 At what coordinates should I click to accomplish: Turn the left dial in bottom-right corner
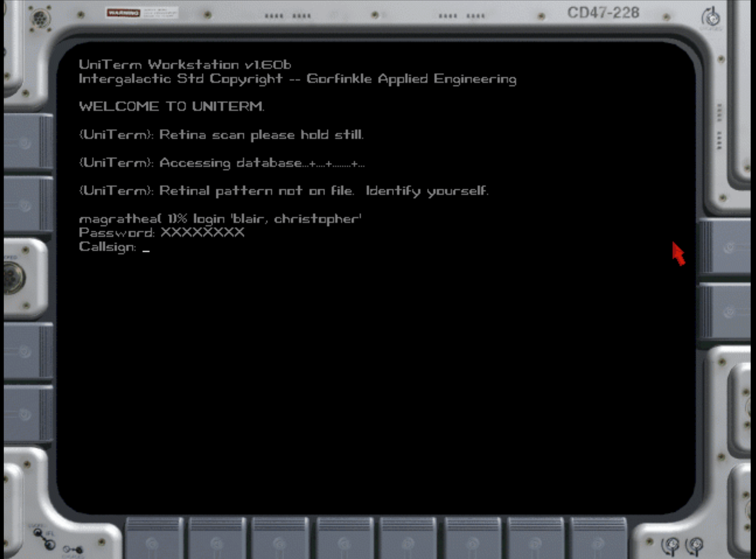point(670,546)
